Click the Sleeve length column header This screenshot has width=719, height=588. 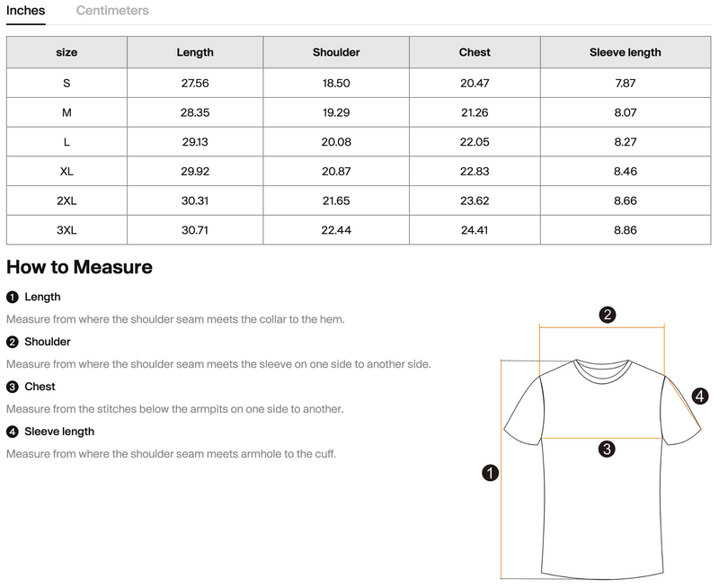coord(626,52)
